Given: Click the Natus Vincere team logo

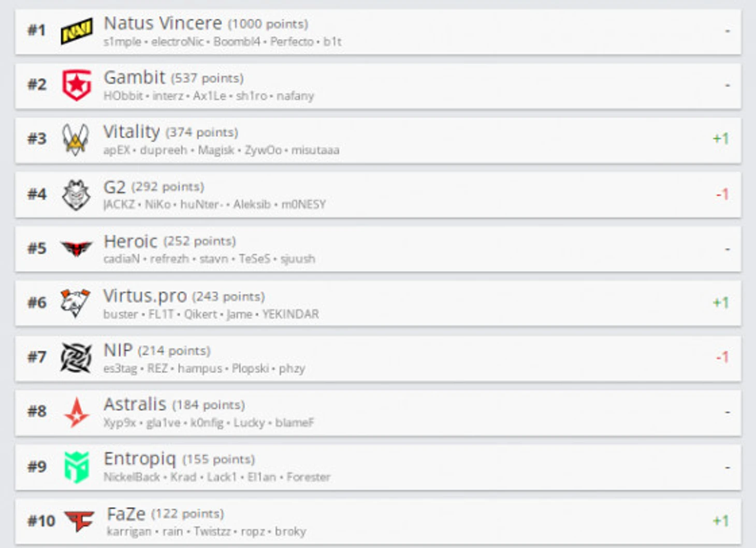Looking at the screenshot, I should point(77,31).
